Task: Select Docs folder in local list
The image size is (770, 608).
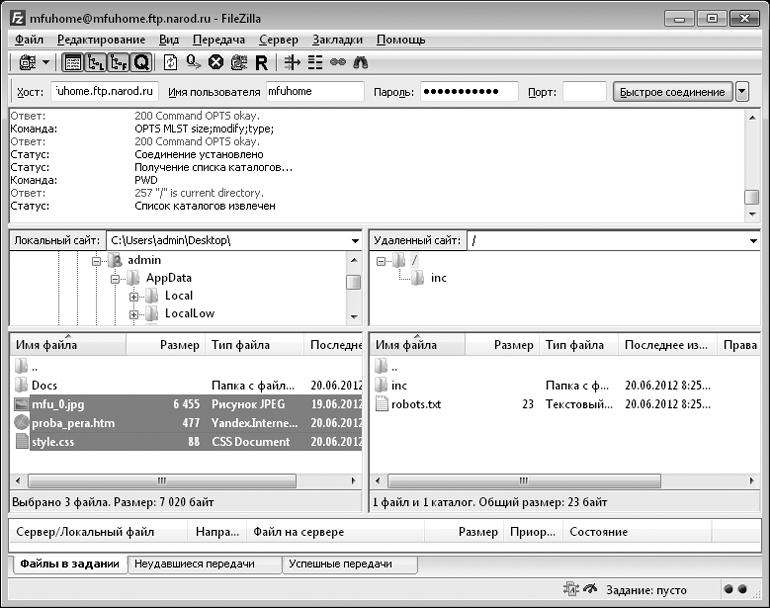Action: click(x=44, y=386)
